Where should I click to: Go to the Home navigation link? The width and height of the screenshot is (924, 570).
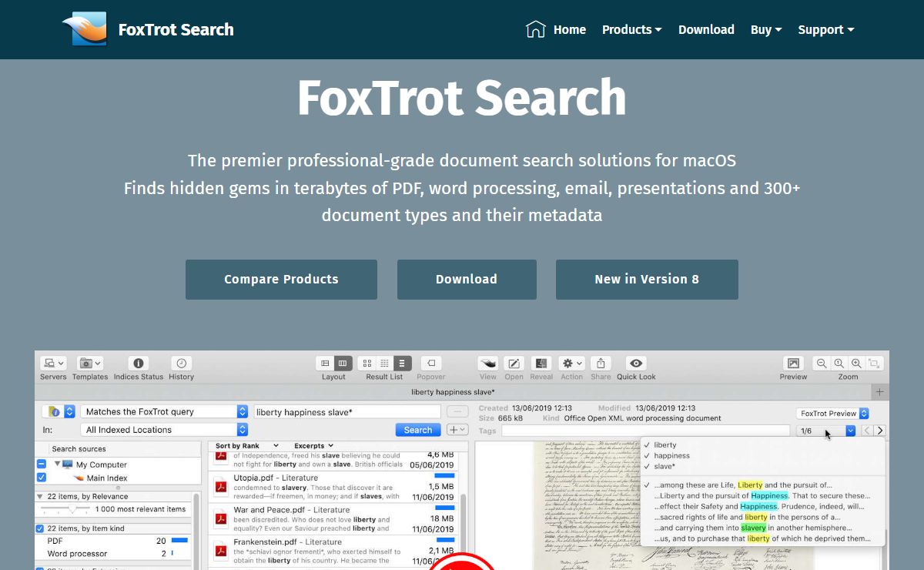point(570,29)
